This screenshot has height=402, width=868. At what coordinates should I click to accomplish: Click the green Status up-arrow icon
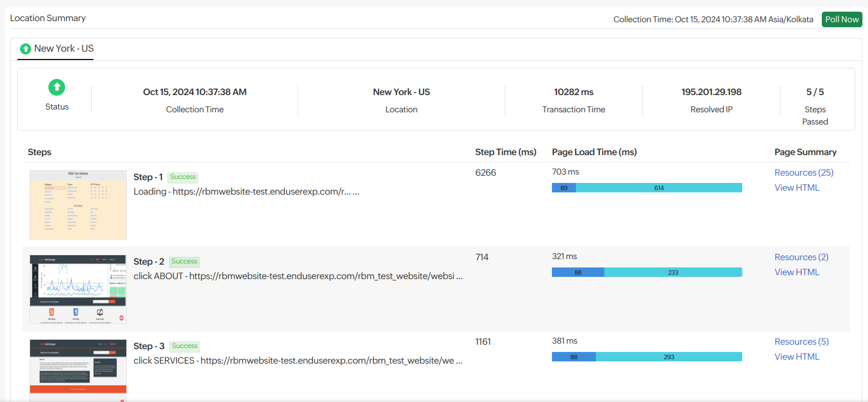57,87
